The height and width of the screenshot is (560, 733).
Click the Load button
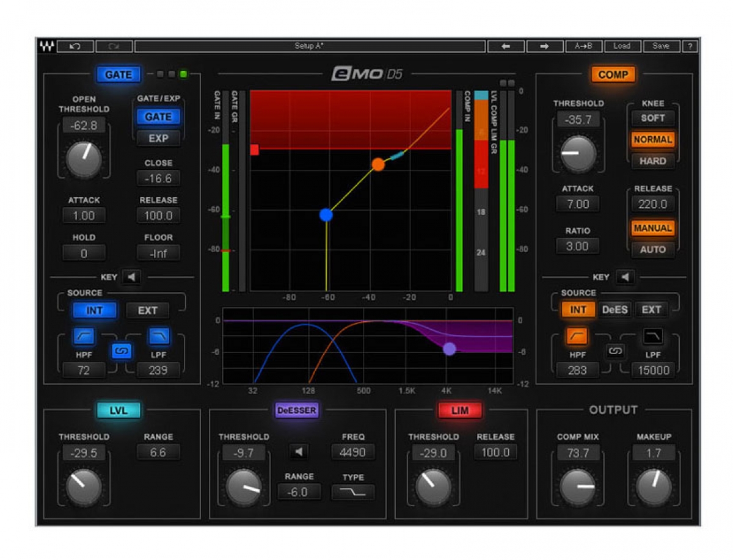[x=622, y=46]
